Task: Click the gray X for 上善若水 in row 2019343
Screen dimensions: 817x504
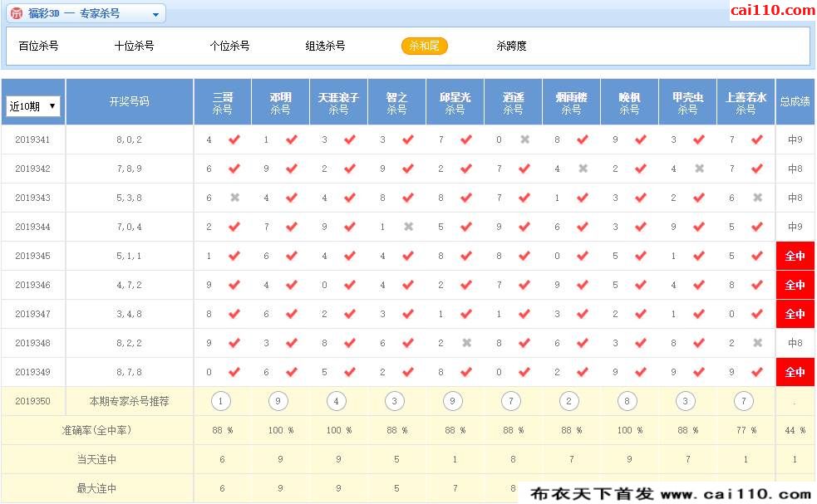Action: (x=758, y=198)
